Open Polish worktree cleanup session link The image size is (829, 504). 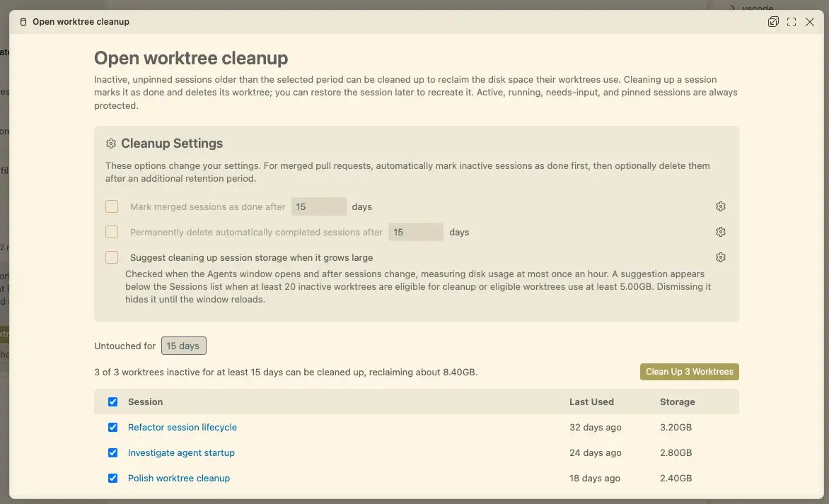(x=179, y=478)
